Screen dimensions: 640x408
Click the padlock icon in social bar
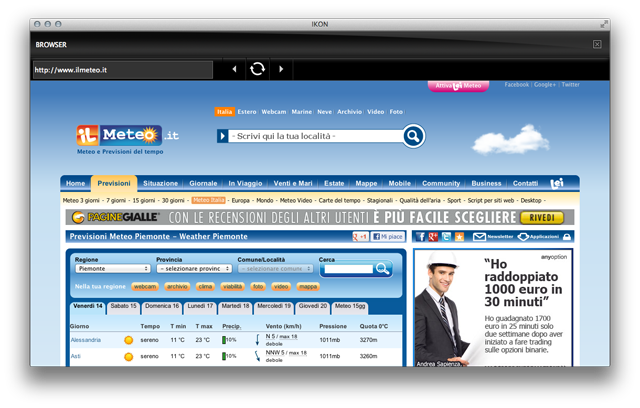567,237
